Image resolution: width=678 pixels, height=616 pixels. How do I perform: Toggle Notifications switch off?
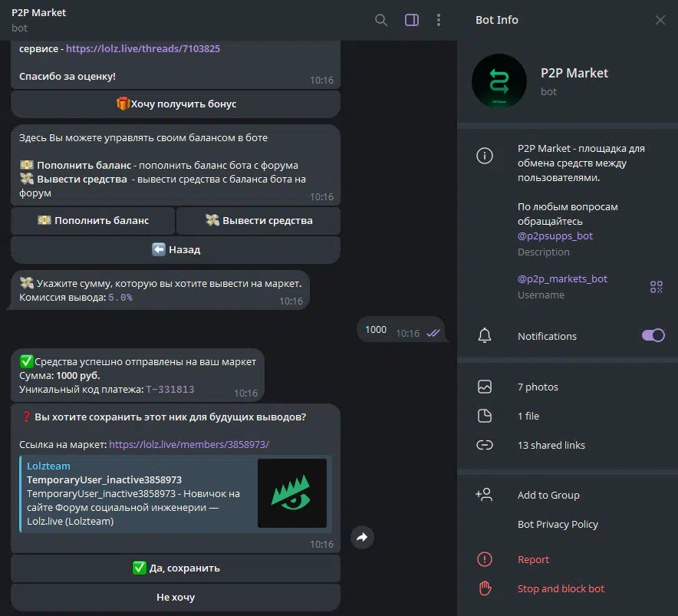tap(653, 336)
